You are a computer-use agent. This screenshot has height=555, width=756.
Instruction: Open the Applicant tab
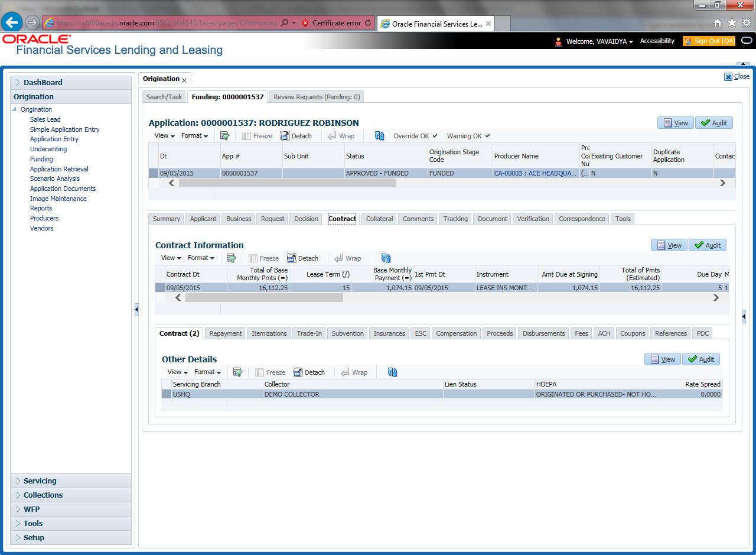click(203, 219)
